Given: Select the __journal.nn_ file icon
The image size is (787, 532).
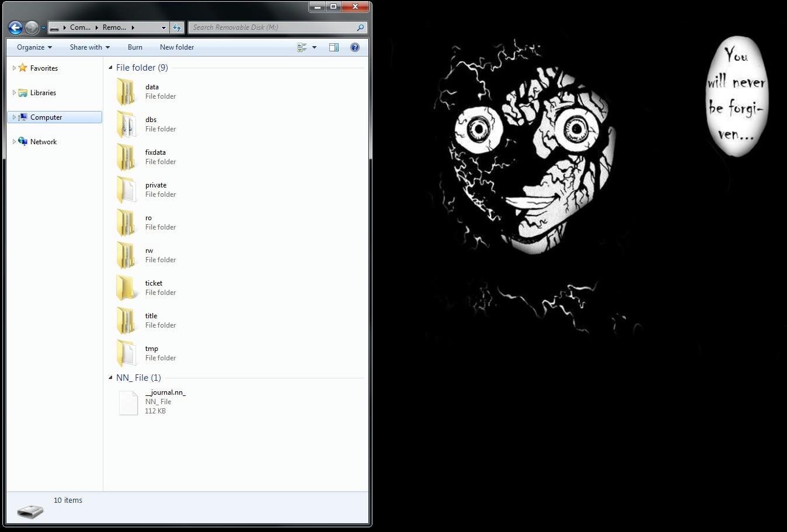Looking at the screenshot, I should [x=128, y=402].
